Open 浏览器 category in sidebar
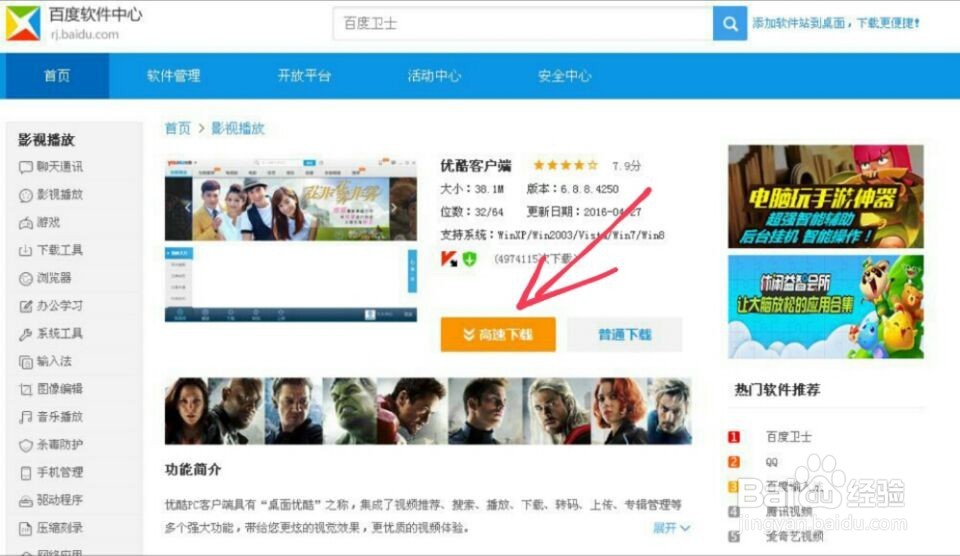The height and width of the screenshot is (556, 960). coord(54,278)
